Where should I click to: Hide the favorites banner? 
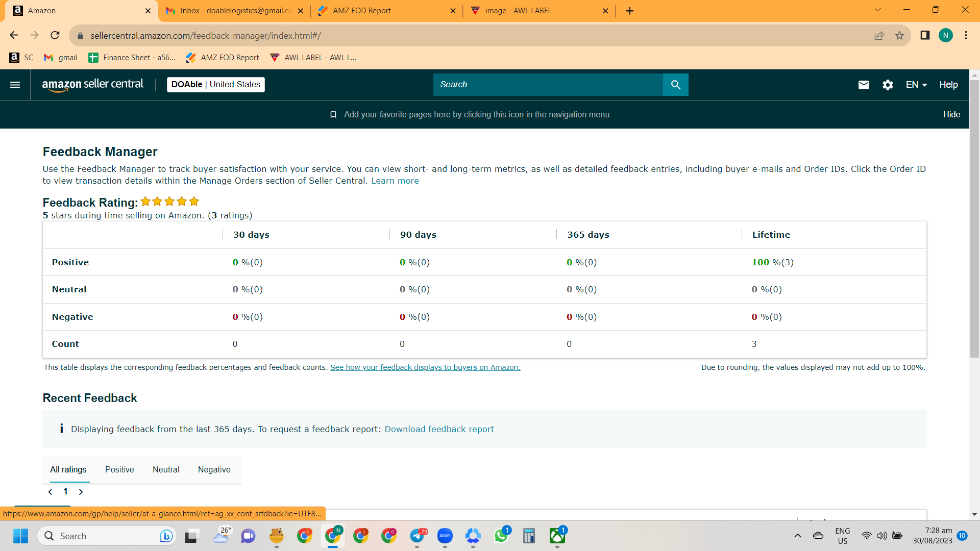pos(951,114)
